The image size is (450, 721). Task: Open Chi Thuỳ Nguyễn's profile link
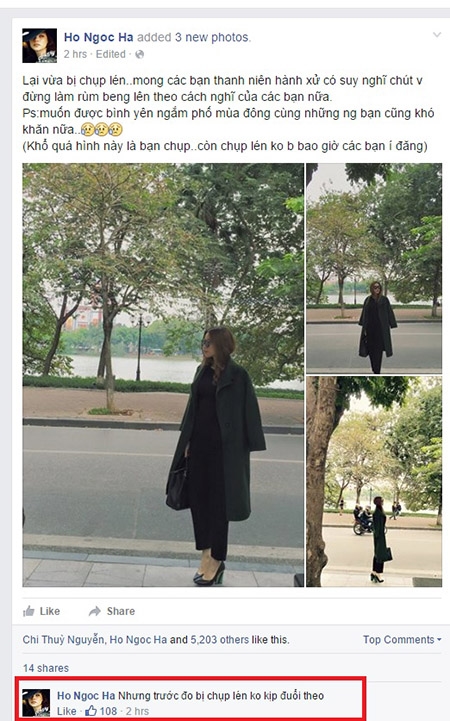(63, 640)
